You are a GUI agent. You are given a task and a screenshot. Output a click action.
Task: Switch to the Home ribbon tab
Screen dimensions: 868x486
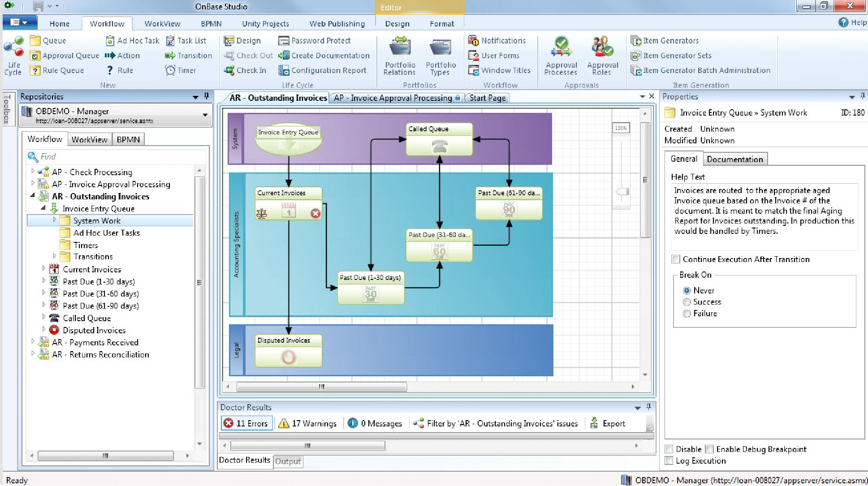pos(59,24)
